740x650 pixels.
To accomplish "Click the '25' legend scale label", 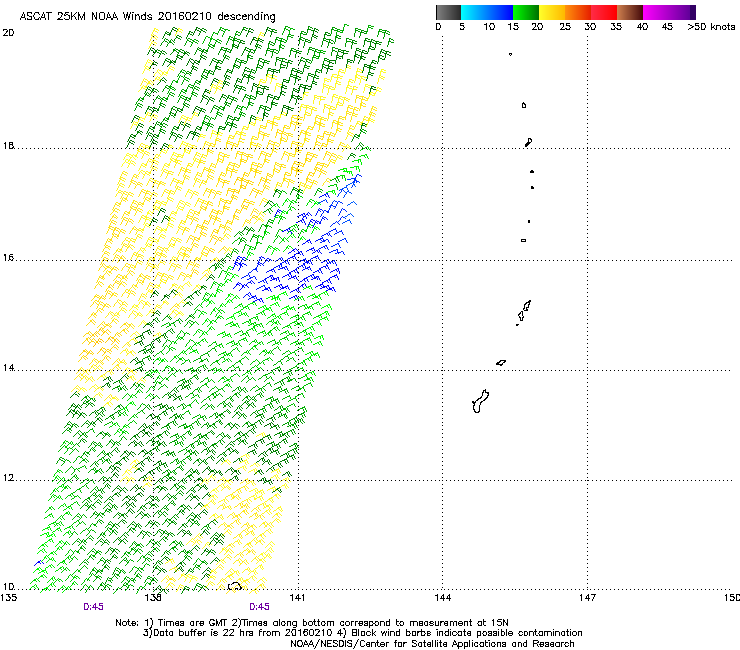I will pyautogui.click(x=565, y=27).
